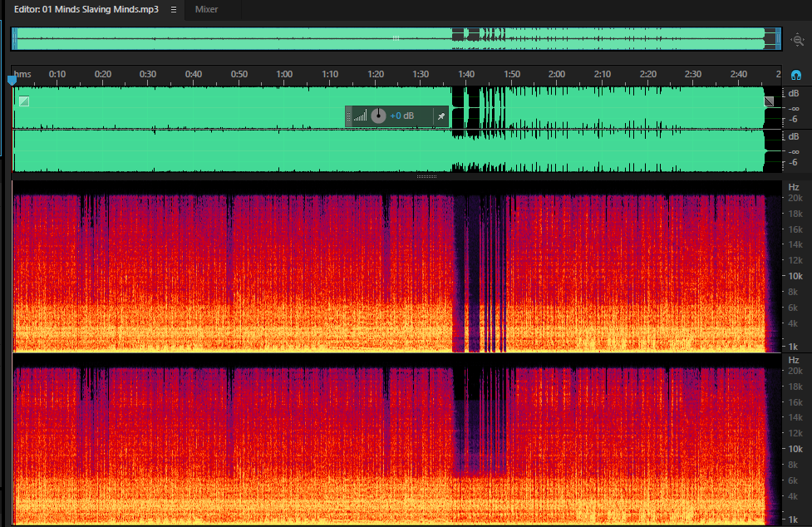Click the top channel dB scale label
This screenshot has width=812, height=527.
[794, 94]
